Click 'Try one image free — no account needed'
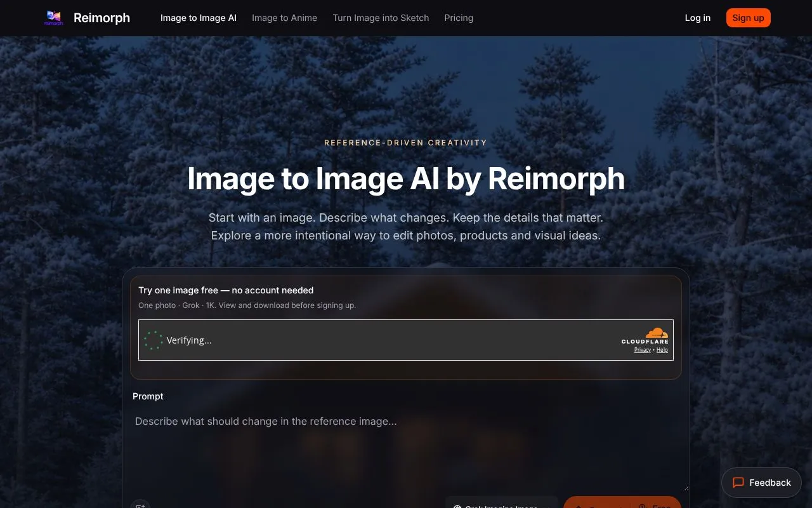 click(x=226, y=290)
